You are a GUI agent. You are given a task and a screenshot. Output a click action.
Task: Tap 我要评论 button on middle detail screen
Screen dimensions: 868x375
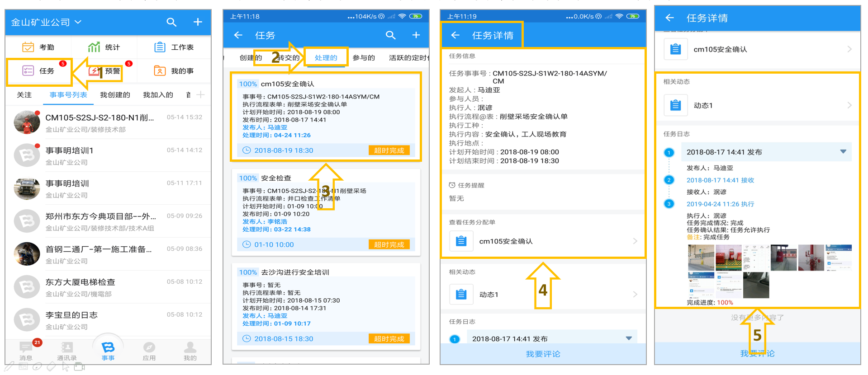(x=543, y=354)
